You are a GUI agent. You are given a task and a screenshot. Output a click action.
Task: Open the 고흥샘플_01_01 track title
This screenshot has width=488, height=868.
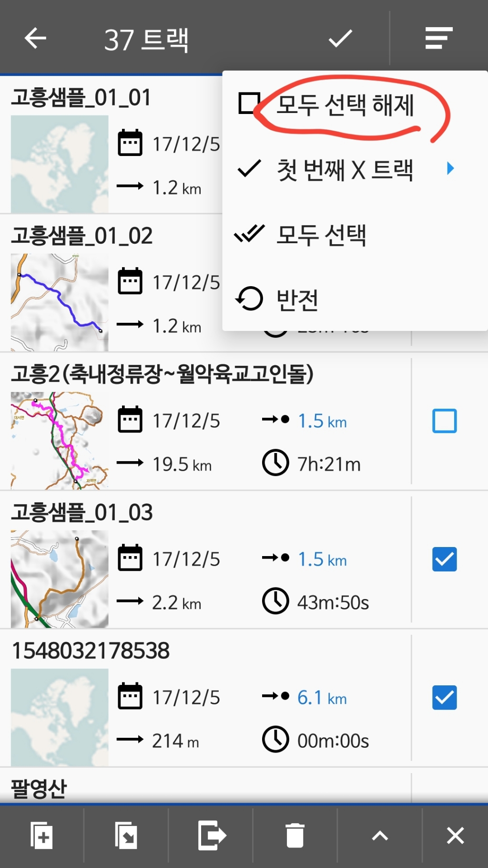point(81,98)
